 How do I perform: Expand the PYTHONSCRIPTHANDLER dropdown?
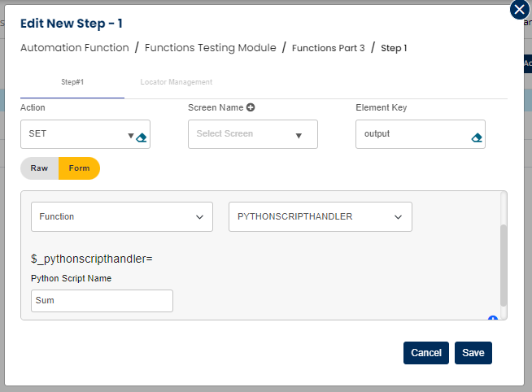pyautogui.click(x=320, y=217)
